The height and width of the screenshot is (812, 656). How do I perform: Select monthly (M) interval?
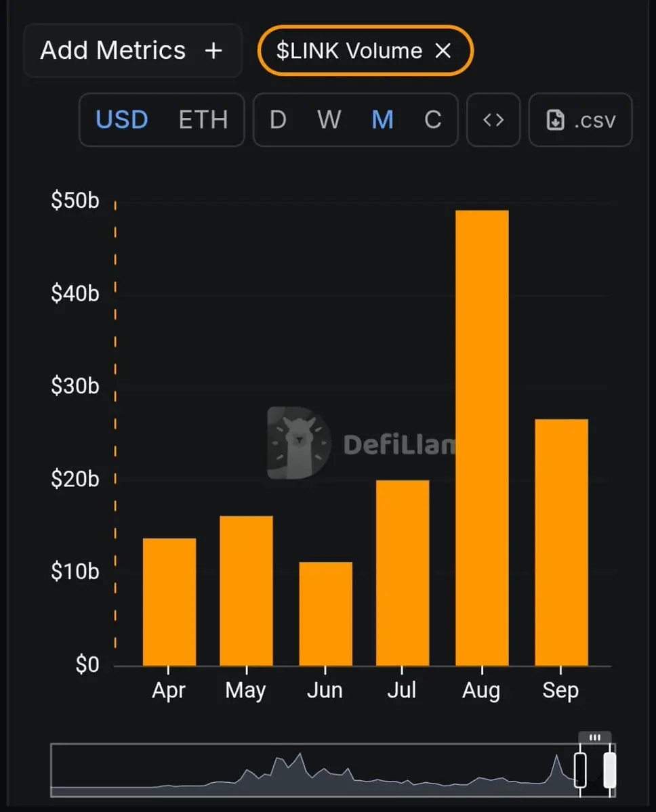pyautogui.click(x=383, y=120)
